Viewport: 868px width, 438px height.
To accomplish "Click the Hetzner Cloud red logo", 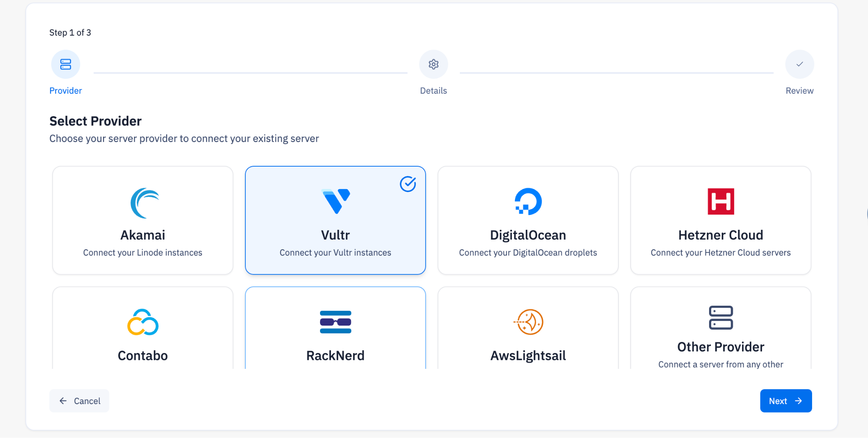I will click(721, 201).
